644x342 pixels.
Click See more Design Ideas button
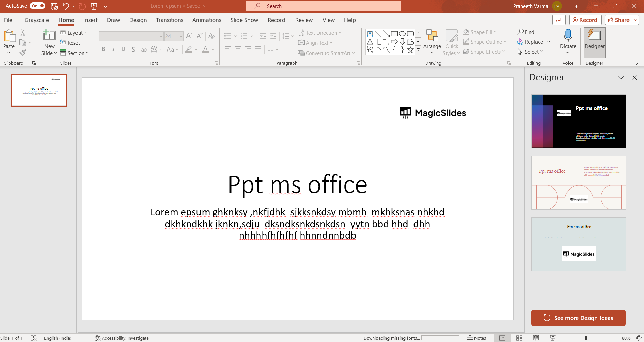(x=578, y=318)
